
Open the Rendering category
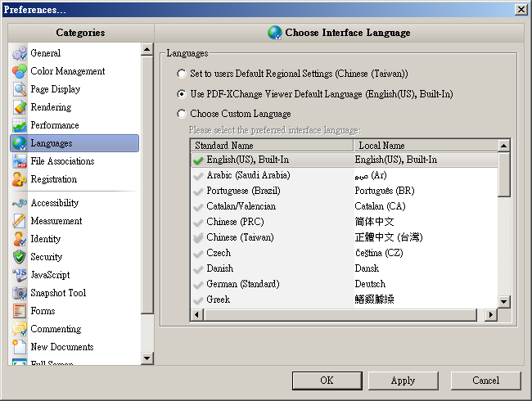74,107
